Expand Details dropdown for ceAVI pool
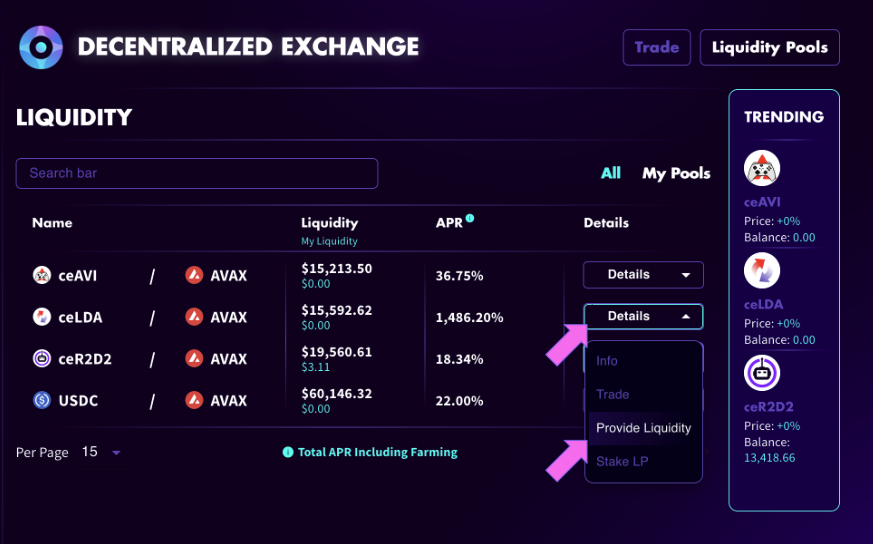Image resolution: width=873 pixels, height=544 pixels. (x=643, y=275)
